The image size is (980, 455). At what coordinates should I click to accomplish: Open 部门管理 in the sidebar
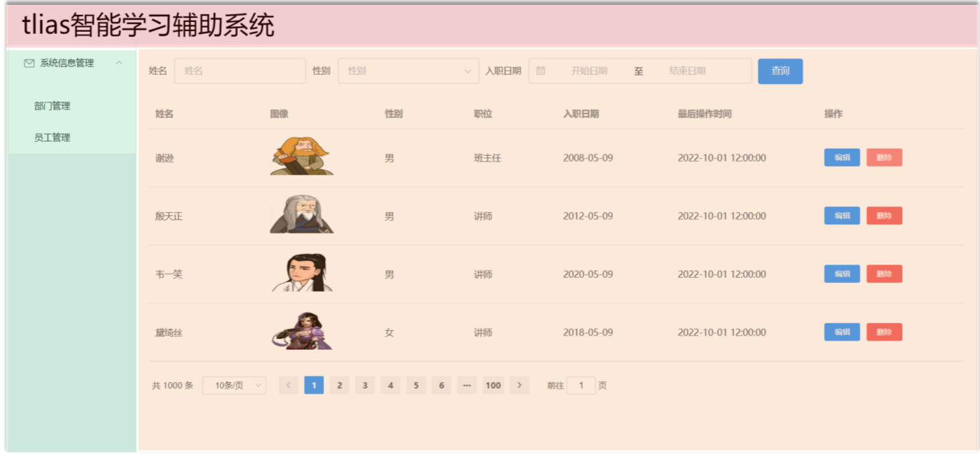(53, 106)
